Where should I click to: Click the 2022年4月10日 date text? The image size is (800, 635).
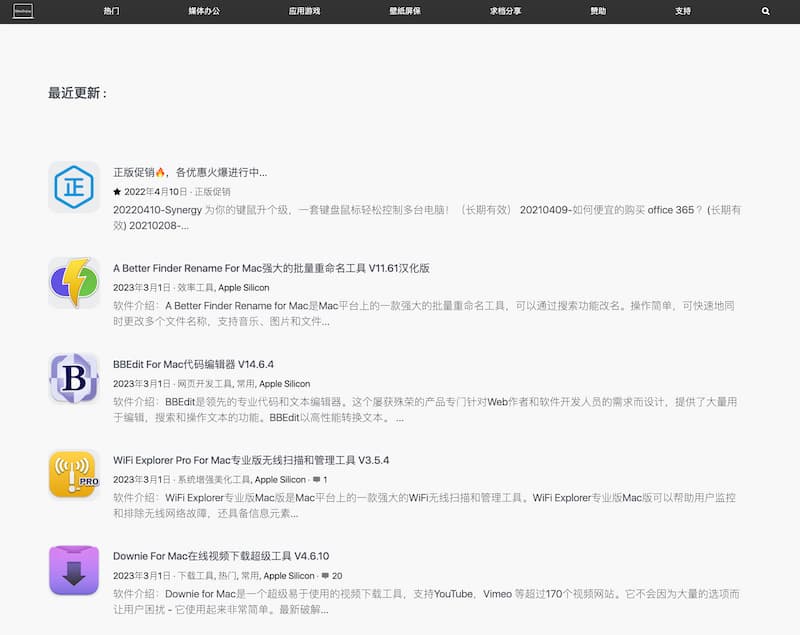[156, 192]
